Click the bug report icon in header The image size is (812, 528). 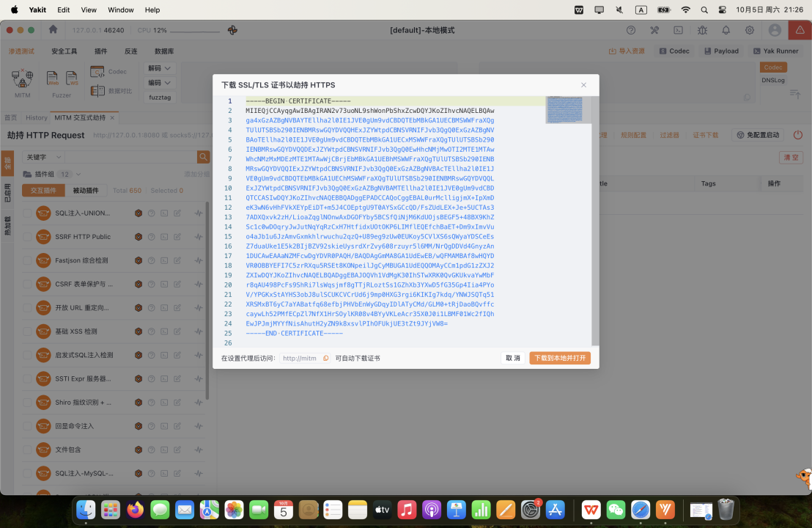pos(702,30)
